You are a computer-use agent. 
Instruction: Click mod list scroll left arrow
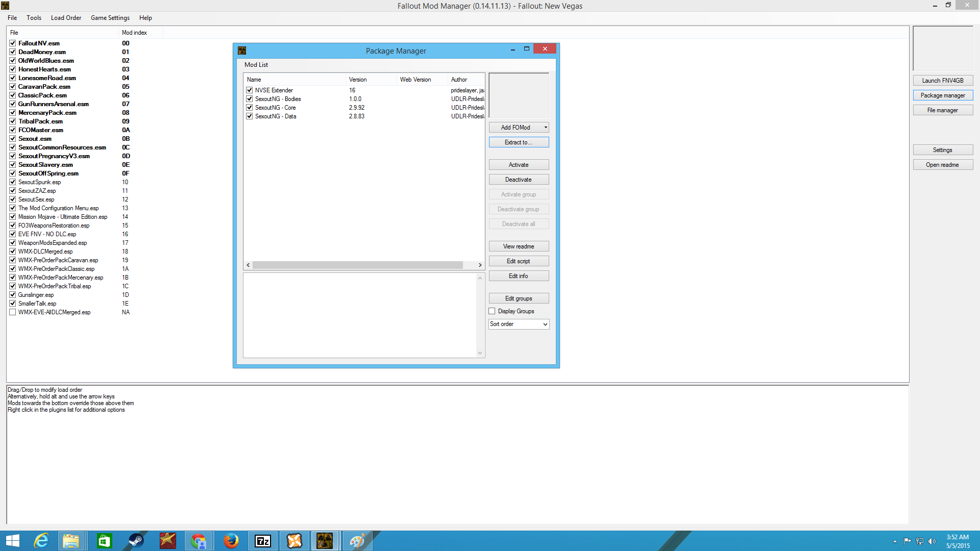248,265
